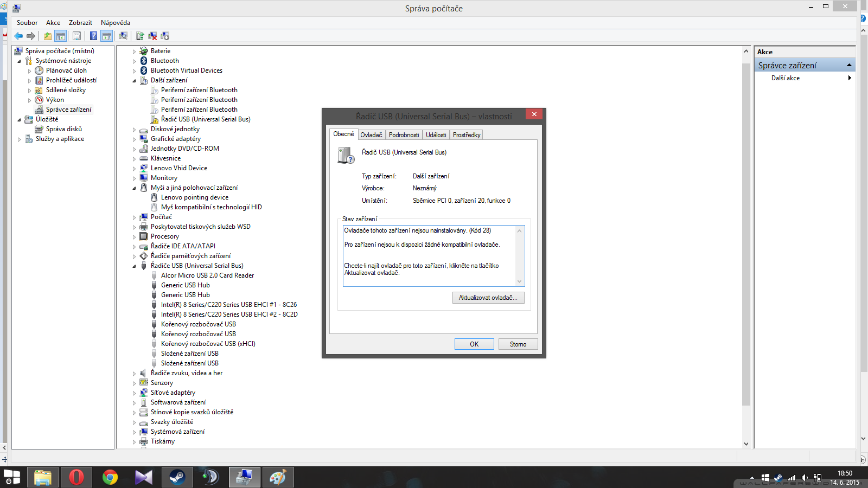Toggle the show/hide console tree toolbar icon

pyautogui.click(x=61, y=36)
